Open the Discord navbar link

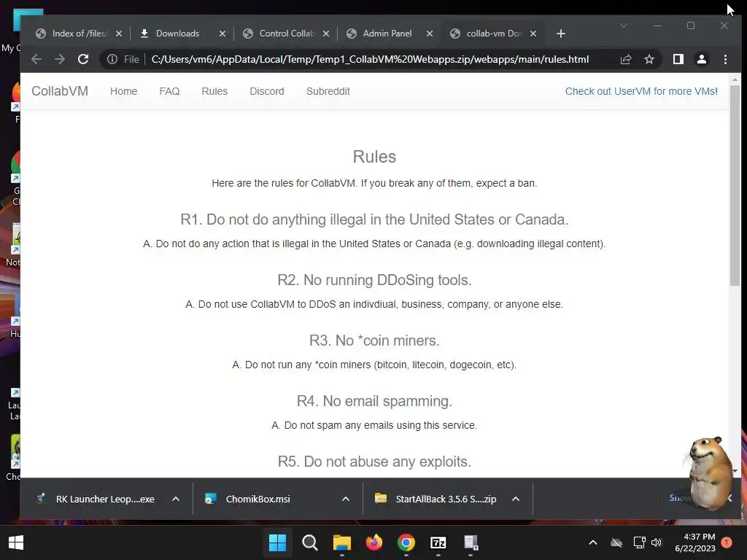point(267,91)
